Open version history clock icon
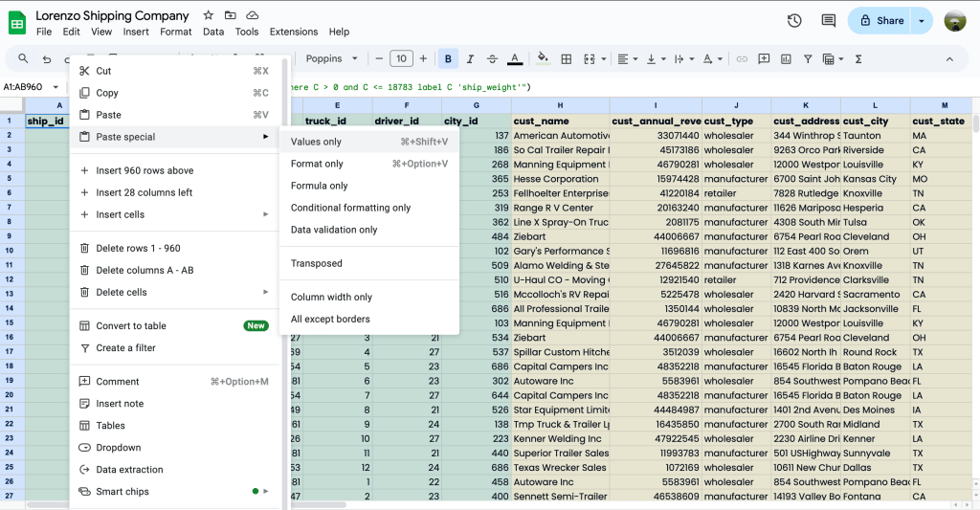This screenshot has width=980, height=510. click(794, 20)
